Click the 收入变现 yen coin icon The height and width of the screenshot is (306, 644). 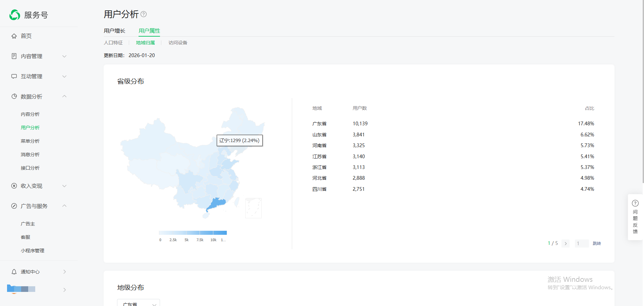click(x=14, y=186)
